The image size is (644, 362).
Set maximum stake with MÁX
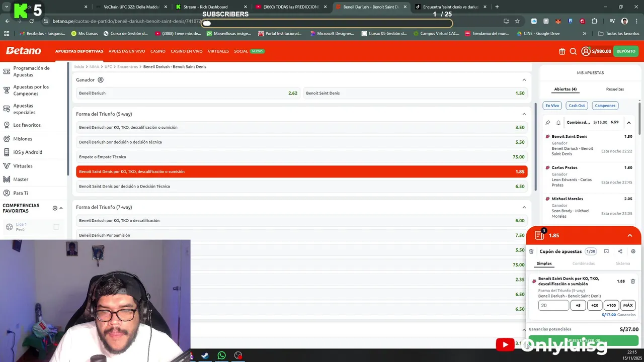(628, 305)
